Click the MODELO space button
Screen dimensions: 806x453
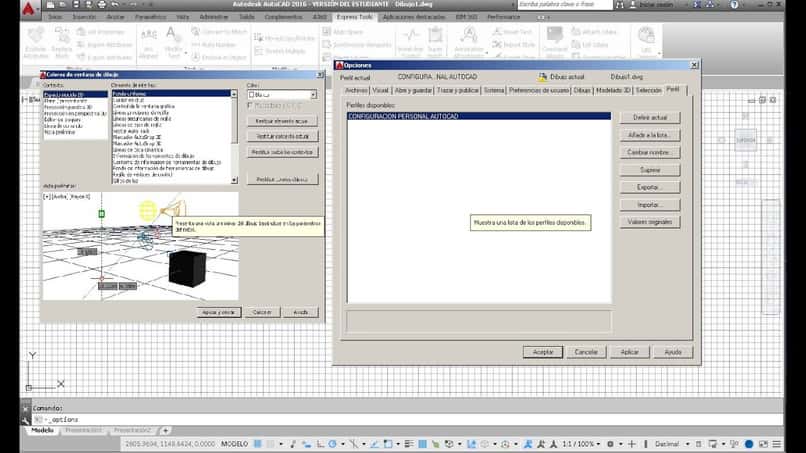(x=234, y=444)
